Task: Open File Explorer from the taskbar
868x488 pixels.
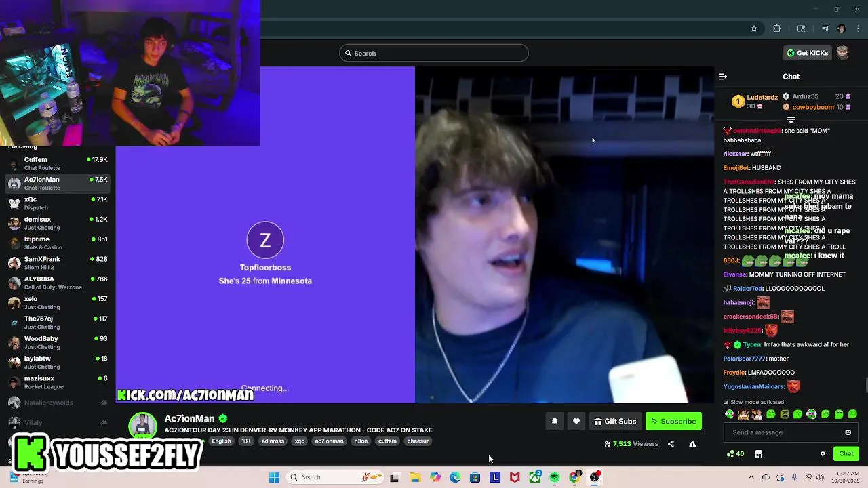Action: tap(415, 477)
